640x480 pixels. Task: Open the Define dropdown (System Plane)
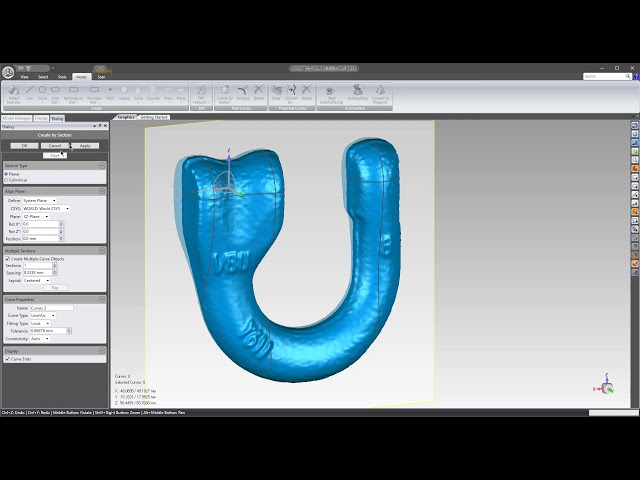point(40,200)
